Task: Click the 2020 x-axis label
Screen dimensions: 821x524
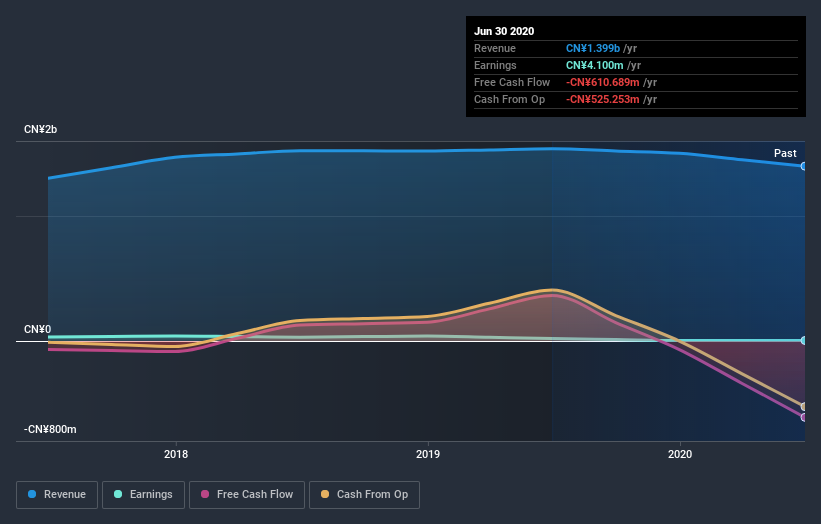Action: [680, 454]
